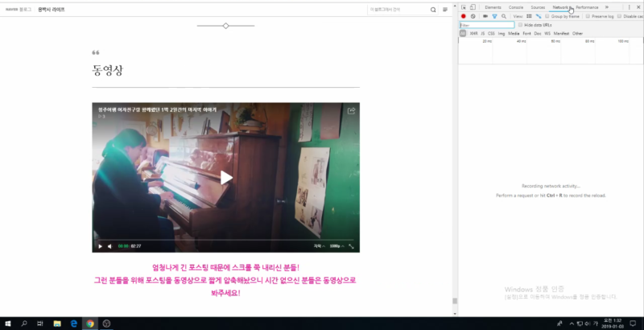Click the Windows Start button

coord(8,324)
